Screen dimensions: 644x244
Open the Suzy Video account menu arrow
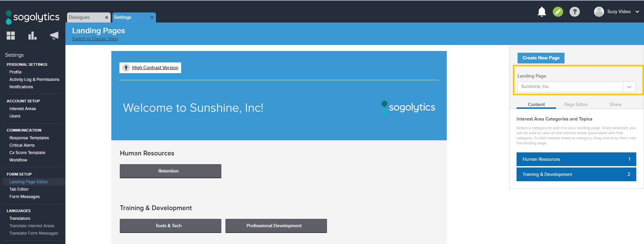tap(637, 12)
